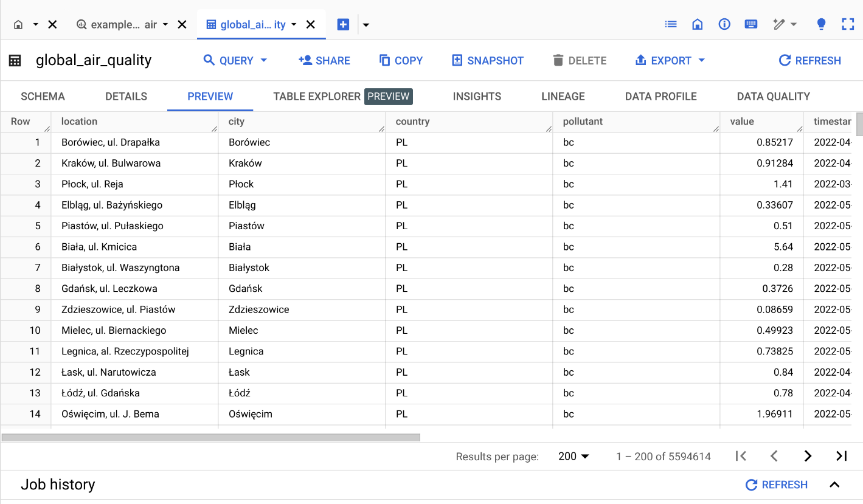Viewport: 863px width, 504px height.
Task: Open the Results per page dropdown
Action: 574,456
